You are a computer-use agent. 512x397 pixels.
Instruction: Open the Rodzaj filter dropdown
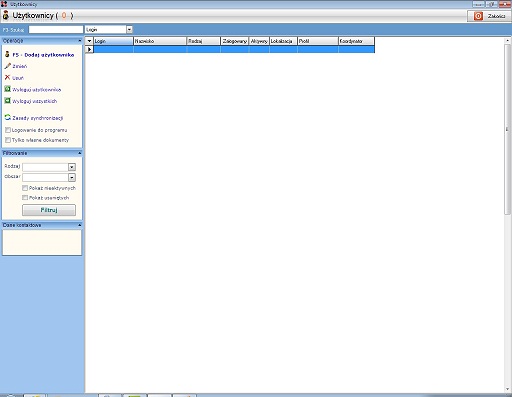coord(72,167)
